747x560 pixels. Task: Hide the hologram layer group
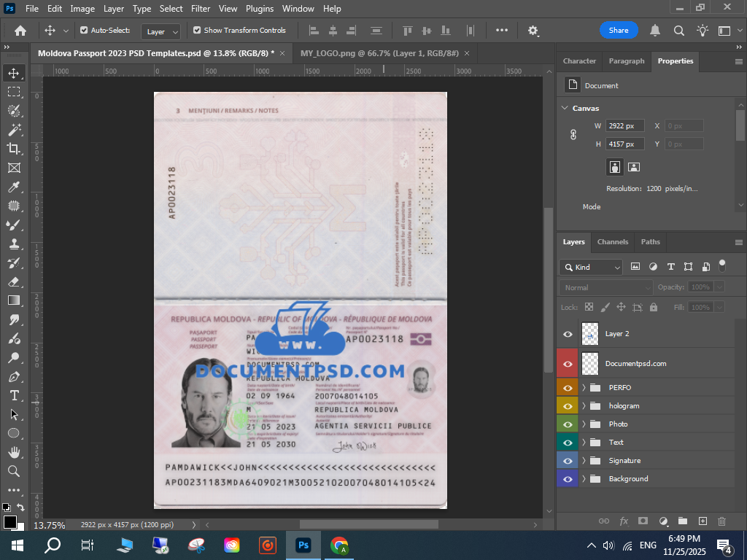pyautogui.click(x=568, y=405)
